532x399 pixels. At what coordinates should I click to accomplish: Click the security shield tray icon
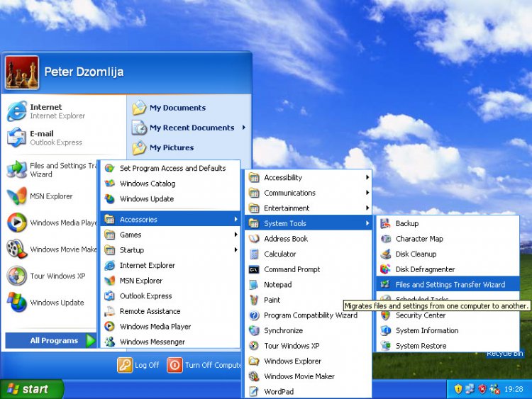[482, 389]
